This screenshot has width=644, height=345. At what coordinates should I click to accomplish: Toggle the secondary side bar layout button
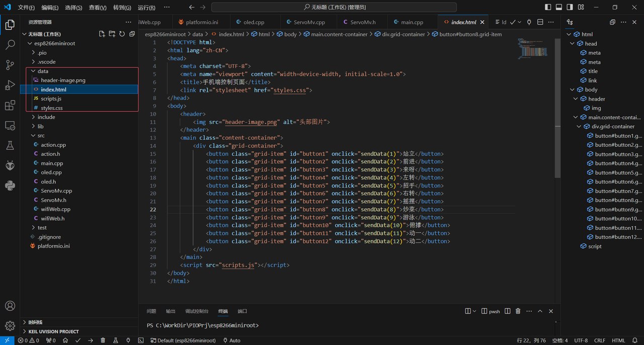(x=570, y=7)
